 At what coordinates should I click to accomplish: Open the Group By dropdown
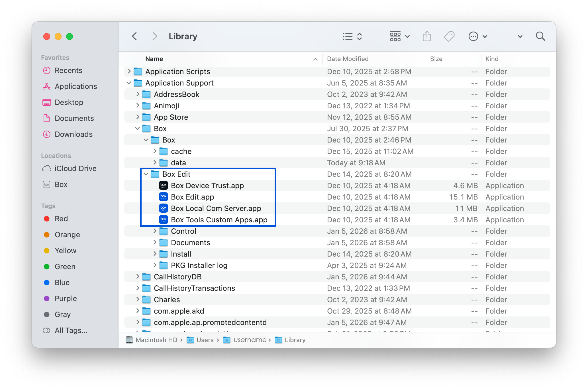click(x=399, y=36)
